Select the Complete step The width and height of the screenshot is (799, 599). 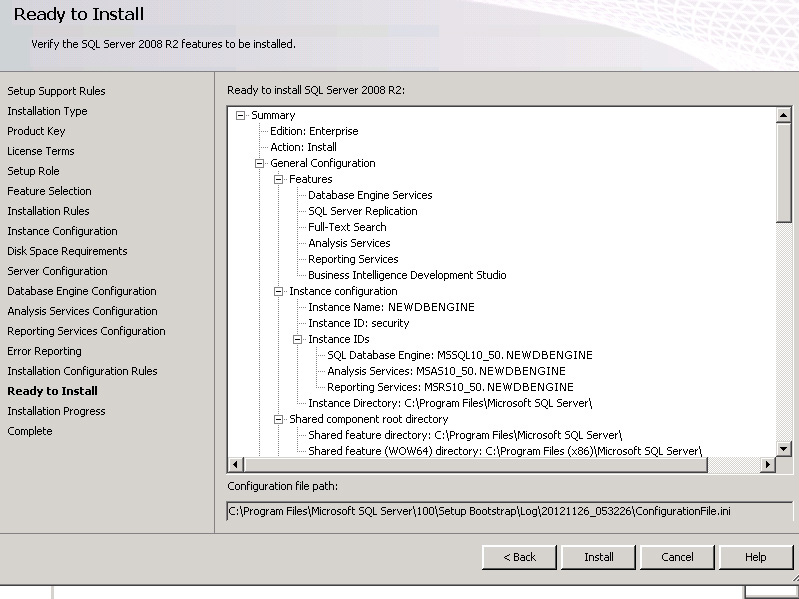[x=30, y=431]
